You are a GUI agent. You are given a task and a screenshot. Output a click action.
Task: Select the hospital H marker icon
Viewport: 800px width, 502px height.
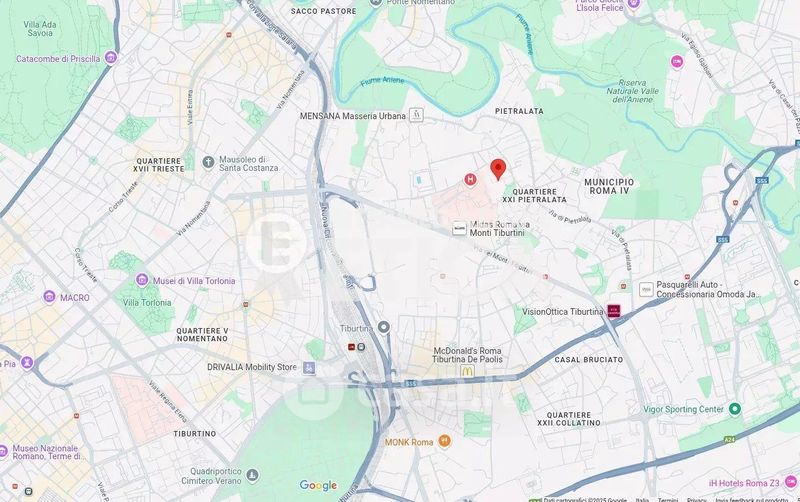[x=470, y=179]
